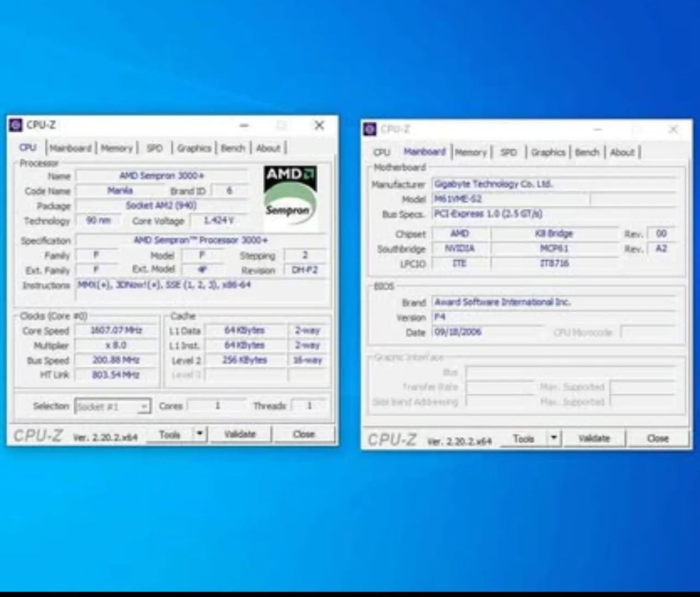Click the L1 Inst. cache size '64 KBytes'
The height and width of the screenshot is (597, 700).
tap(245, 346)
